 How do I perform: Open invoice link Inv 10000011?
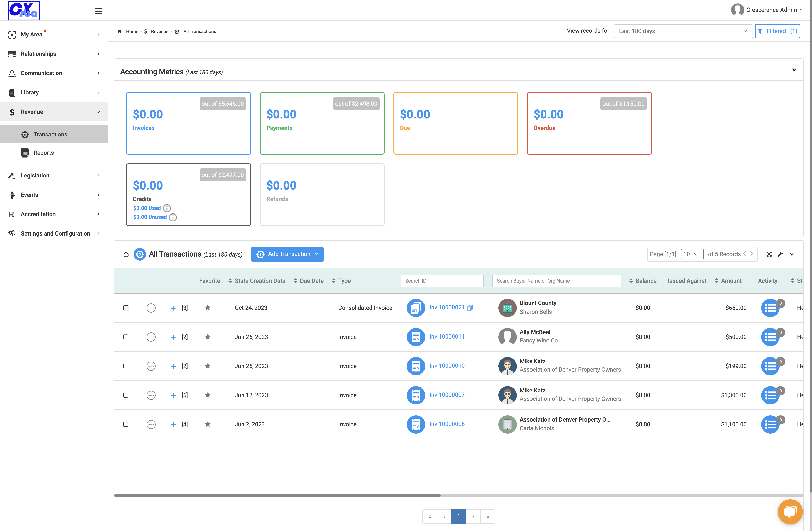click(x=447, y=337)
